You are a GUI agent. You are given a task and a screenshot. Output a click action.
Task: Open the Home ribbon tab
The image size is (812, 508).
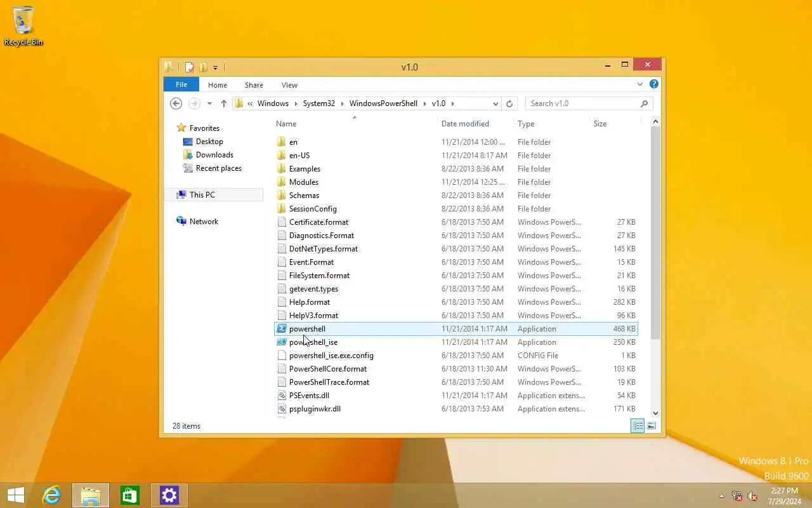tap(217, 85)
